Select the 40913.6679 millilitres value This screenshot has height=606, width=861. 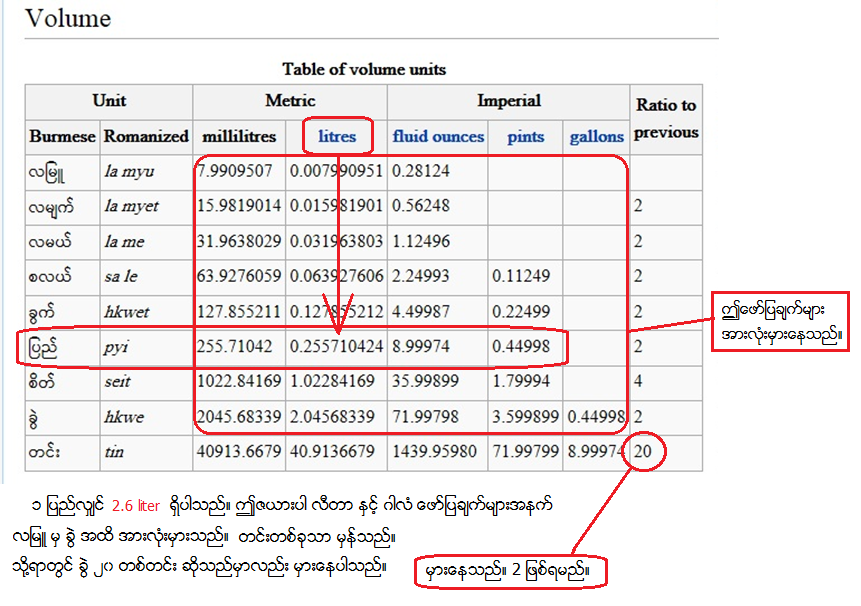click(x=239, y=451)
